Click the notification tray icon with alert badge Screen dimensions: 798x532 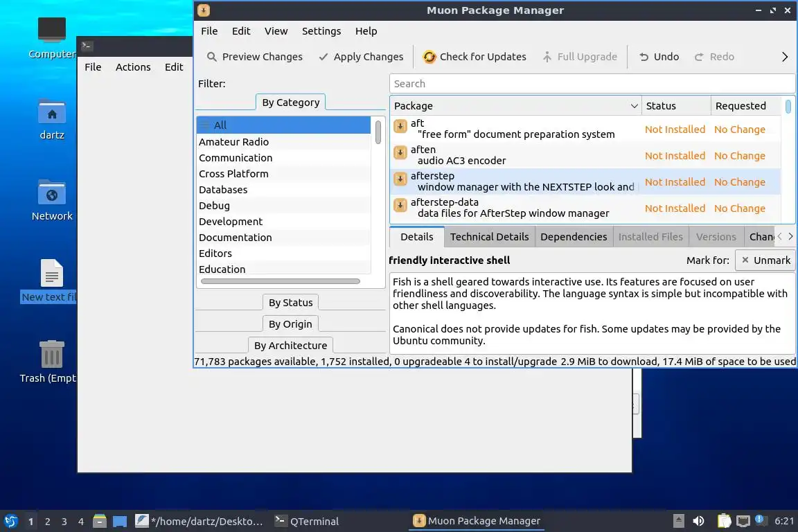759,520
